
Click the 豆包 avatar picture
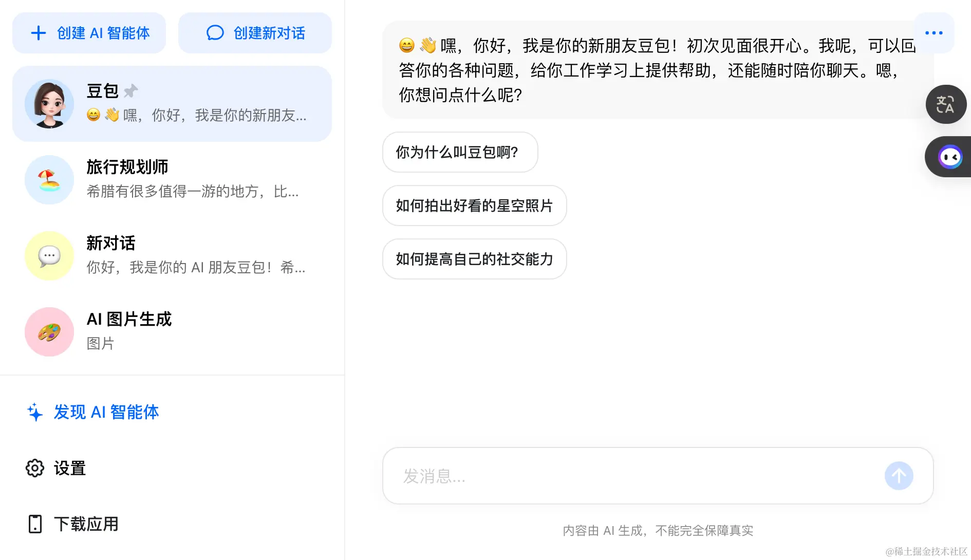[x=49, y=104]
